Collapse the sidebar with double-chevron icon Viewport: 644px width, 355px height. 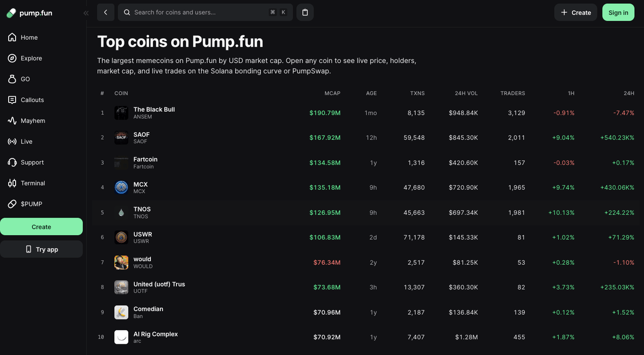(x=86, y=13)
